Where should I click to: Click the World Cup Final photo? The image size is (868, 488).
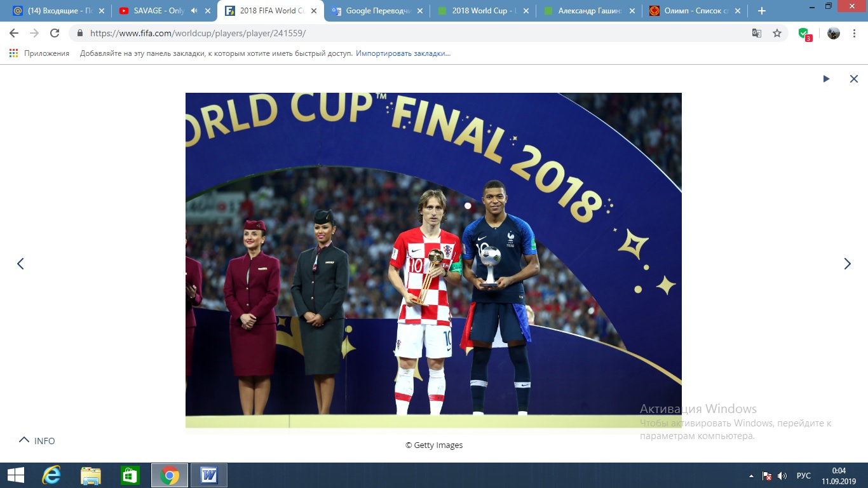[x=433, y=261]
